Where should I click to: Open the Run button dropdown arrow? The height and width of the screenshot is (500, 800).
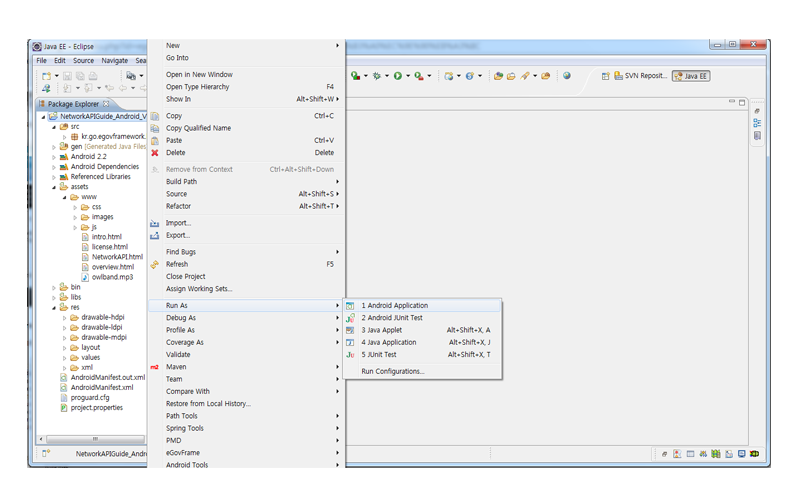click(x=408, y=76)
